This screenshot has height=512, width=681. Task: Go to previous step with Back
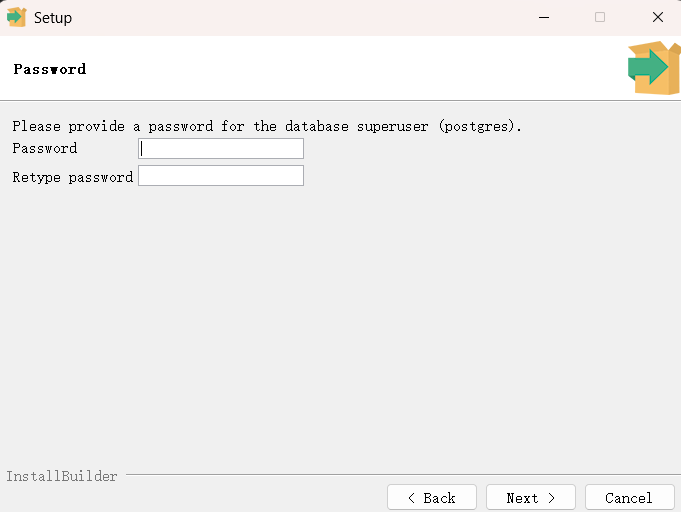[x=432, y=498]
